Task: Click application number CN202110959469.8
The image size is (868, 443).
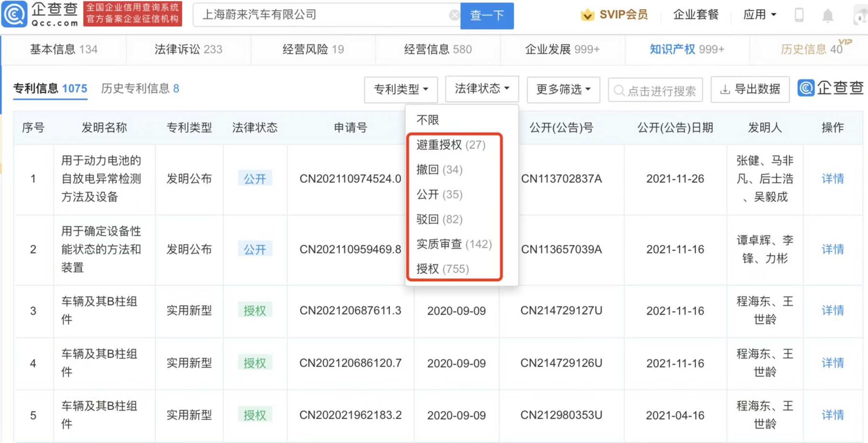Action: (x=350, y=249)
